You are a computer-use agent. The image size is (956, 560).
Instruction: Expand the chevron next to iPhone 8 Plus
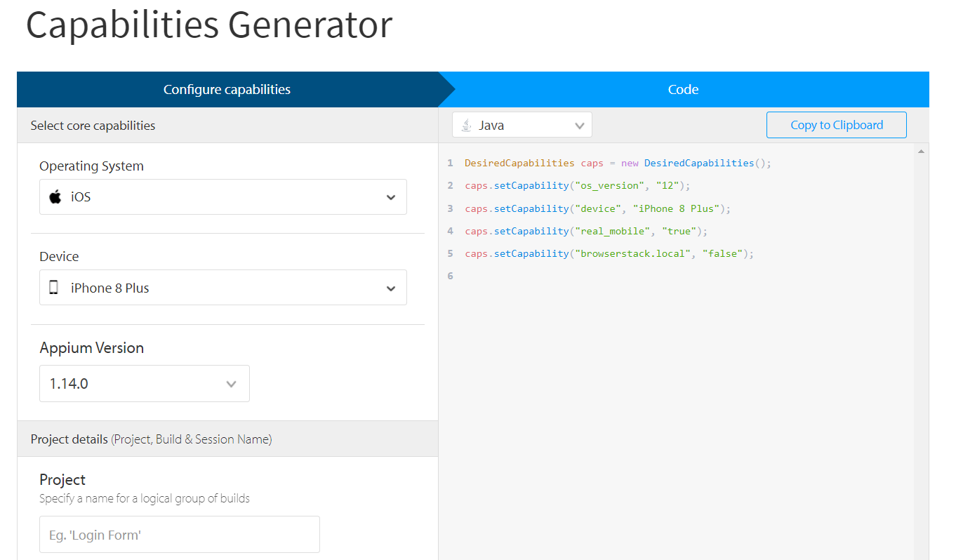point(390,288)
